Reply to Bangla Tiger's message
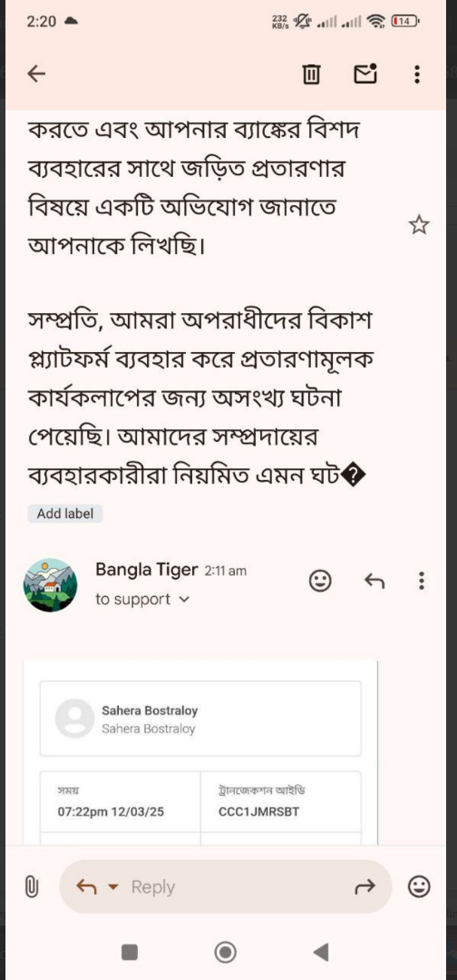The width and height of the screenshot is (457, 980). (x=374, y=582)
